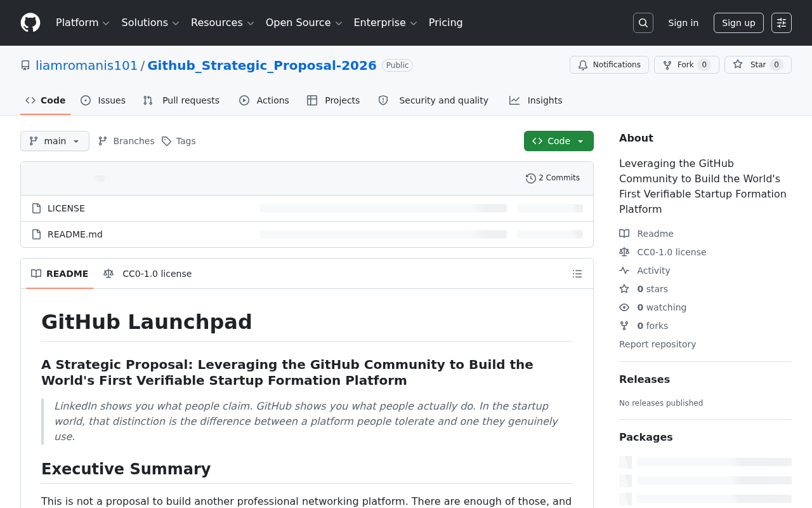Click the LICENSE file icon

(36, 208)
